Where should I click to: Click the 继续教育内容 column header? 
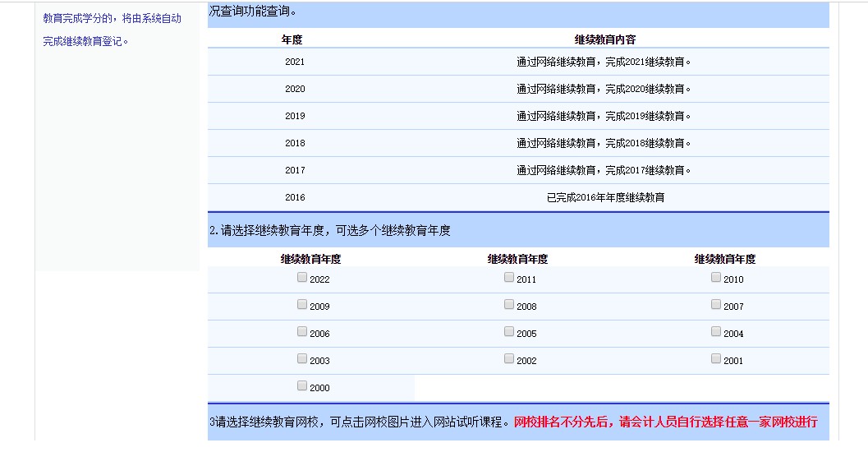pyautogui.click(x=605, y=39)
